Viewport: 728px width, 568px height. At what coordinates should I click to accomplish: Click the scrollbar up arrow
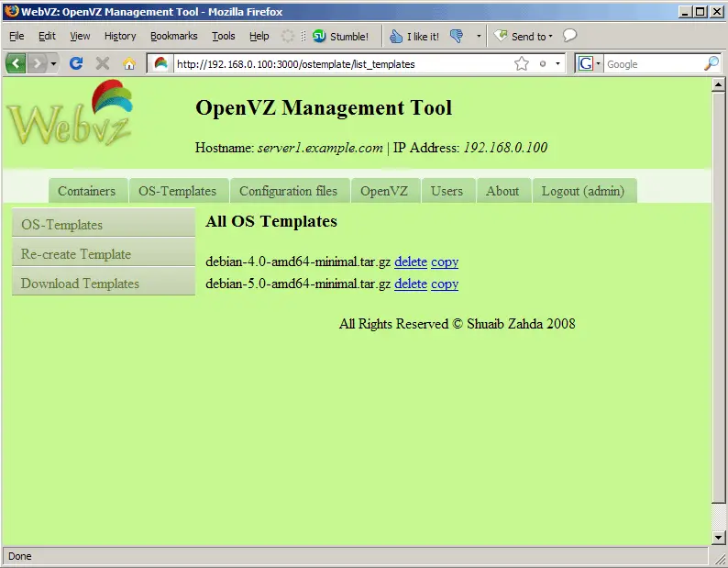pos(718,84)
